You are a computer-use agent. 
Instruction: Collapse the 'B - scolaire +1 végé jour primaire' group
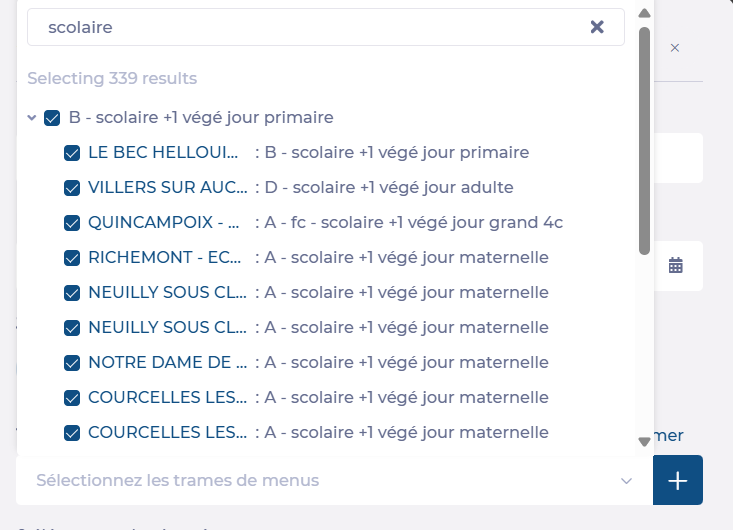tap(32, 118)
